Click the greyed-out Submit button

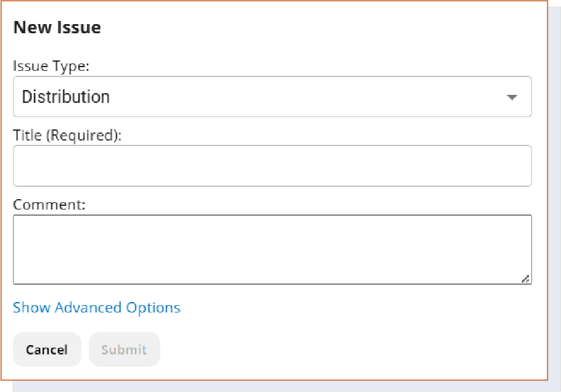[x=124, y=349]
